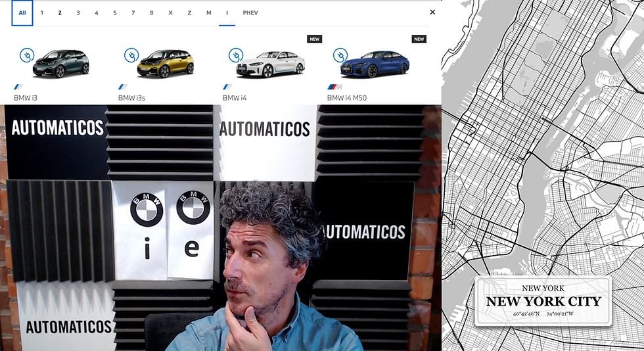644x351 pixels.
Task: Select the yellow BMW i3s car image
Action: (166, 64)
